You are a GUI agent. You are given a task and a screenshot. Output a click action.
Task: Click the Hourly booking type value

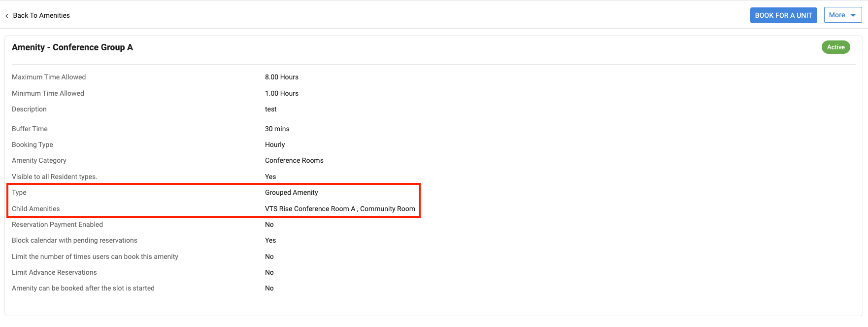[275, 145]
